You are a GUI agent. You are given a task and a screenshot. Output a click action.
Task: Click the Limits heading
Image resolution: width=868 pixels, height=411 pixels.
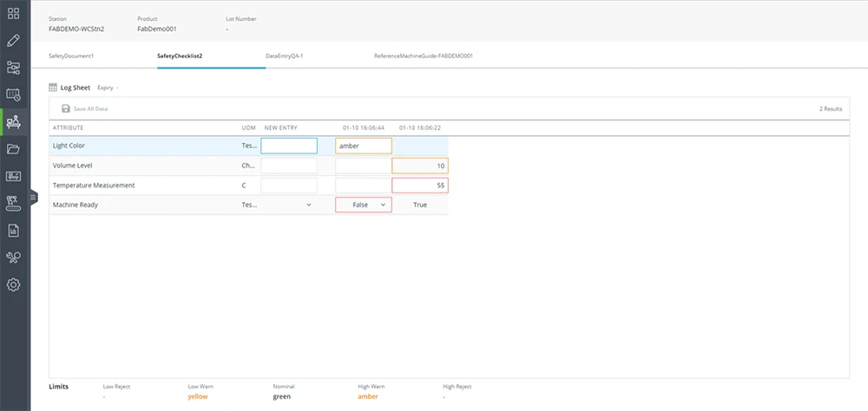click(59, 387)
